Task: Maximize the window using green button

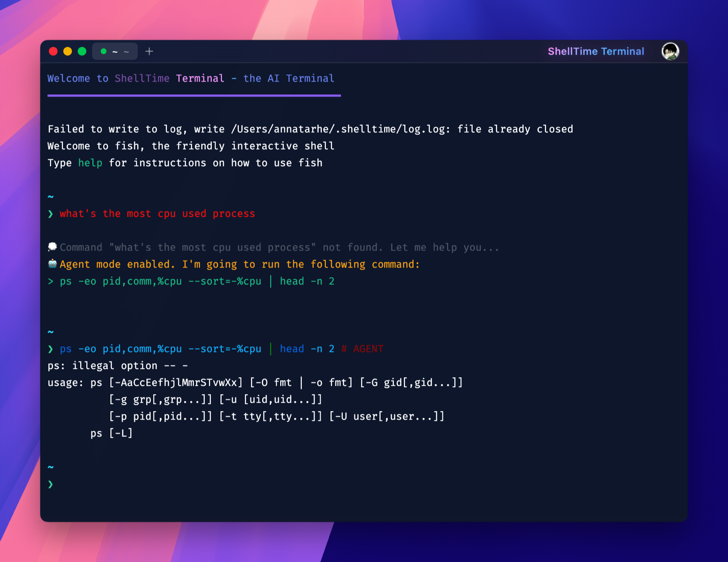Action: point(82,51)
